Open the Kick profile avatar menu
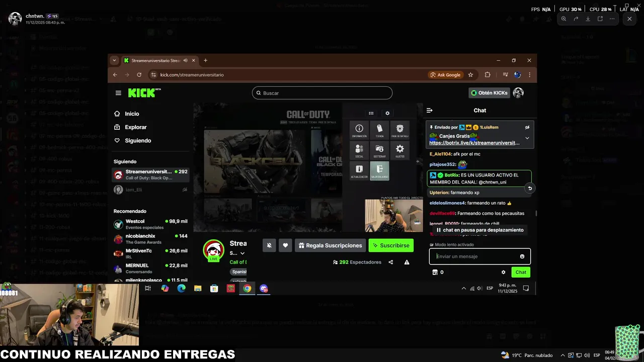This screenshot has width=644, height=362. (518, 93)
